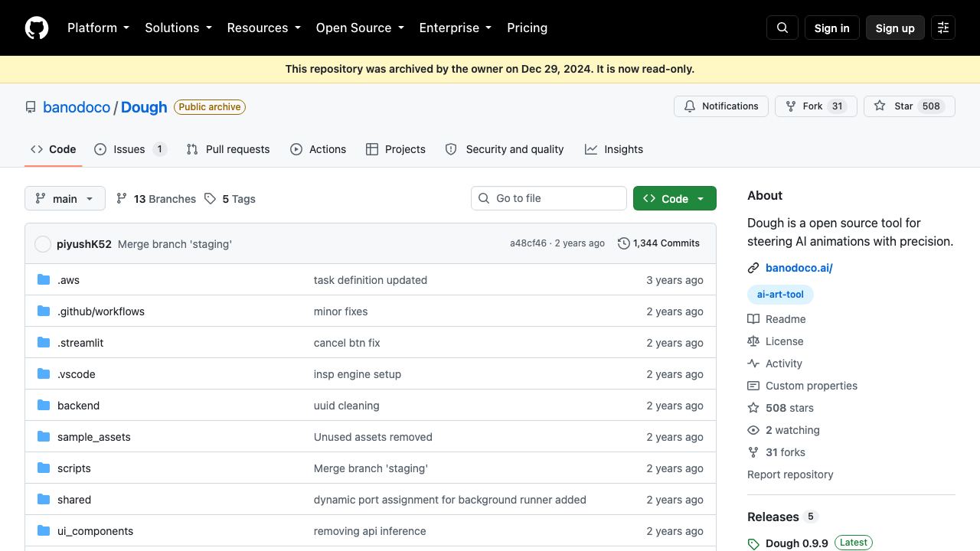Click the Activity pulse icon

(x=753, y=364)
